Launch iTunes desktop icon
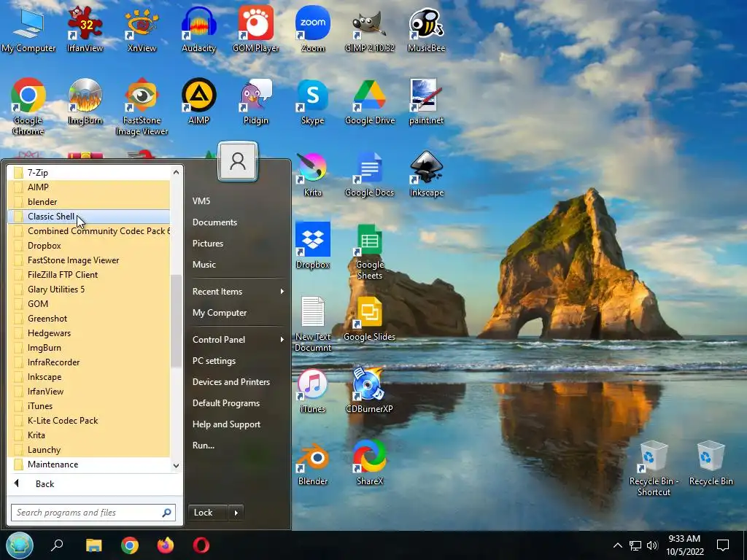 [312, 391]
